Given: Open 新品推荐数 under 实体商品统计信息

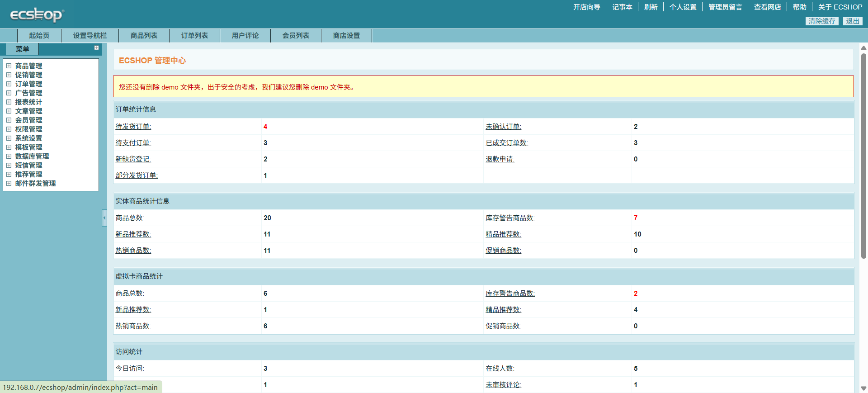Looking at the screenshot, I should 133,234.
